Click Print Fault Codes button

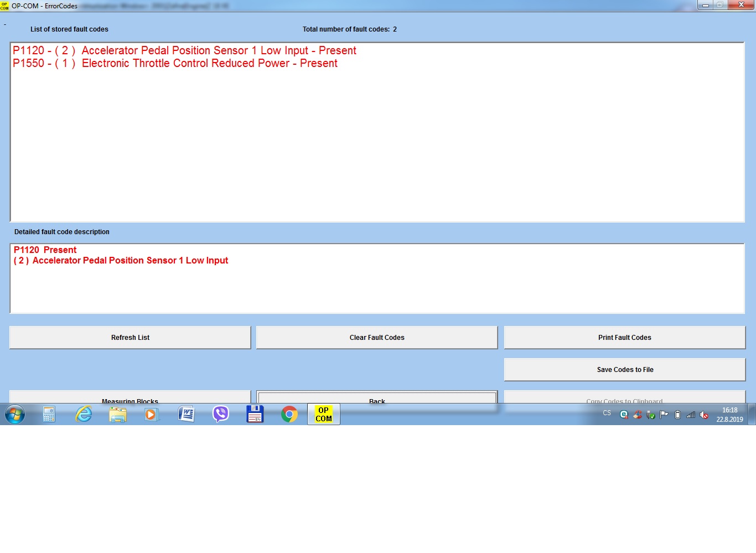point(624,338)
